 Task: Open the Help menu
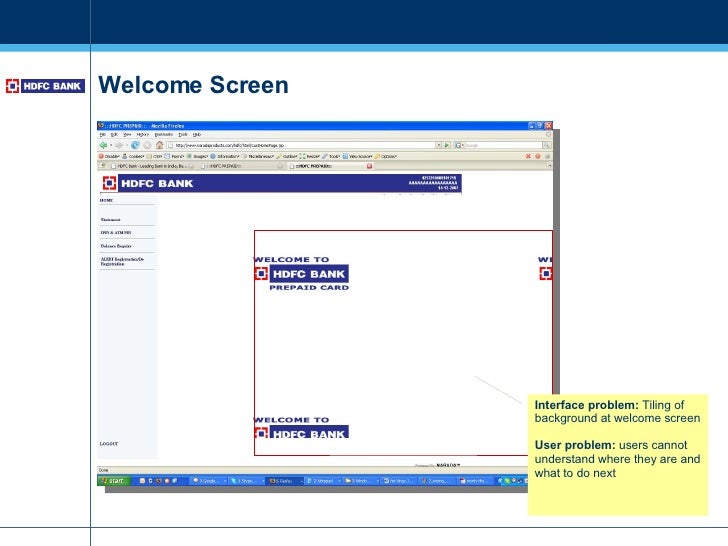coord(197,135)
